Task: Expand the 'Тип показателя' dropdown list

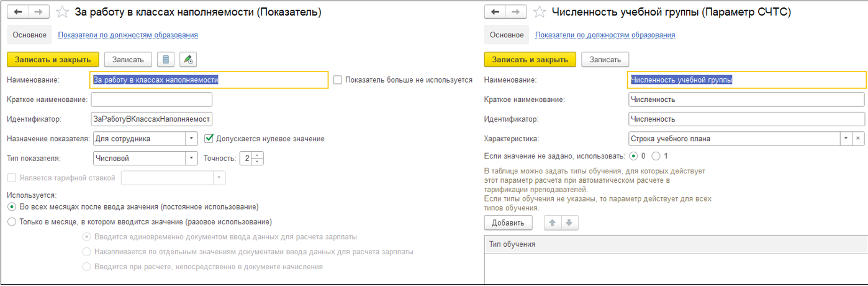Action: 192,159
